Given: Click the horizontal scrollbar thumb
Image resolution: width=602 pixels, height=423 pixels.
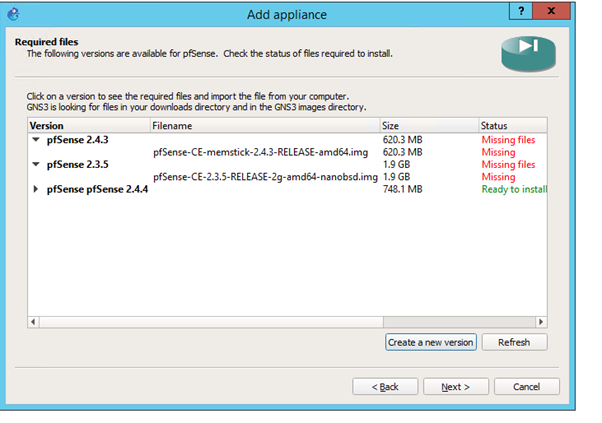Looking at the screenshot, I should (211, 322).
